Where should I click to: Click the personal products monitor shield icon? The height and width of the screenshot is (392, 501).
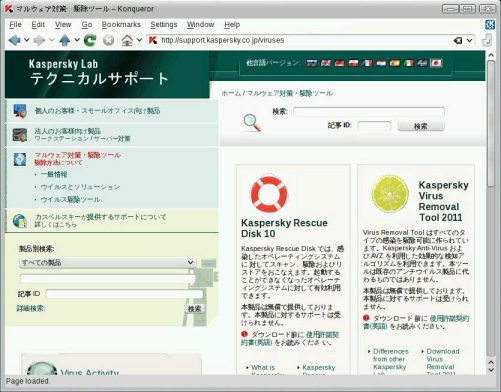[20, 111]
